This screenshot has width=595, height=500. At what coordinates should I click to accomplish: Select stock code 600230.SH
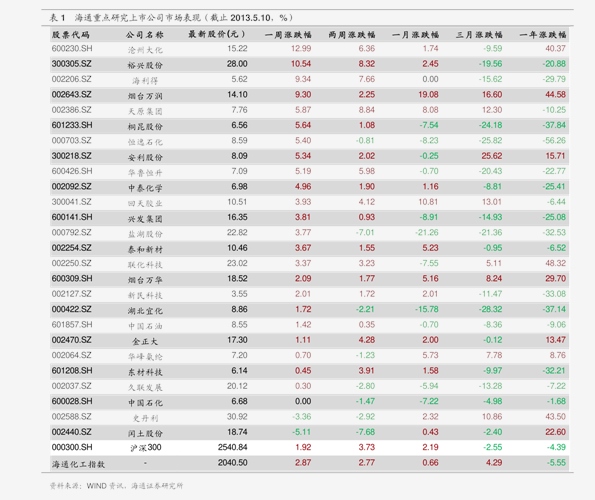point(72,49)
